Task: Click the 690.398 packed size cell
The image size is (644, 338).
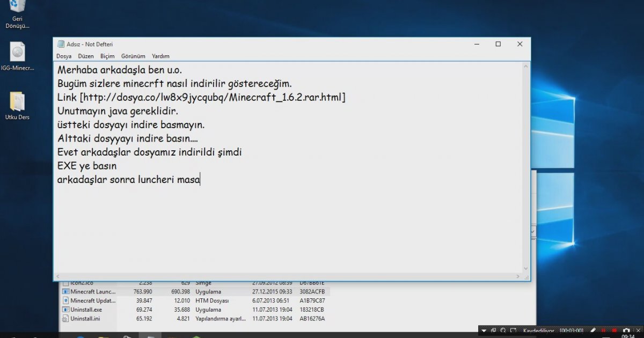Action: pos(180,291)
